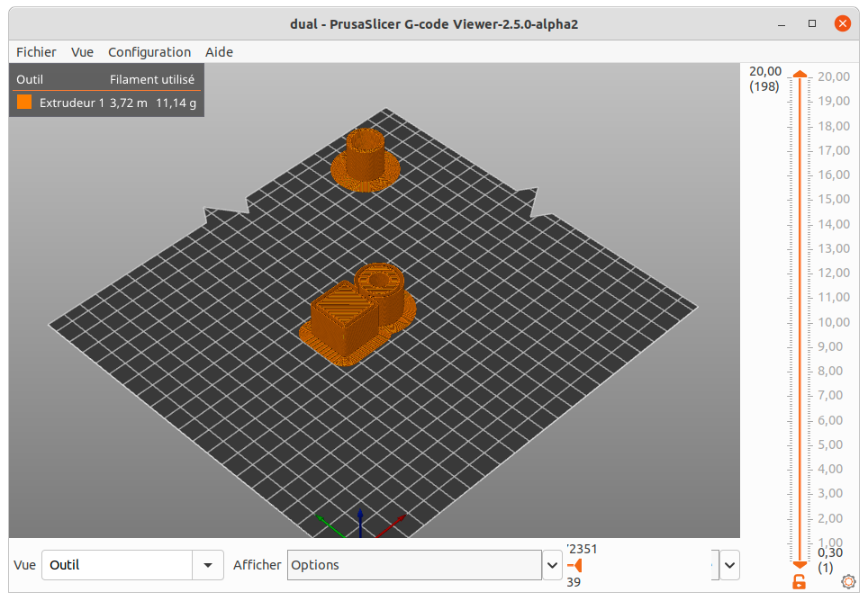
Task: Click the 15,00 tick label on layer ruler
Action: click(834, 199)
